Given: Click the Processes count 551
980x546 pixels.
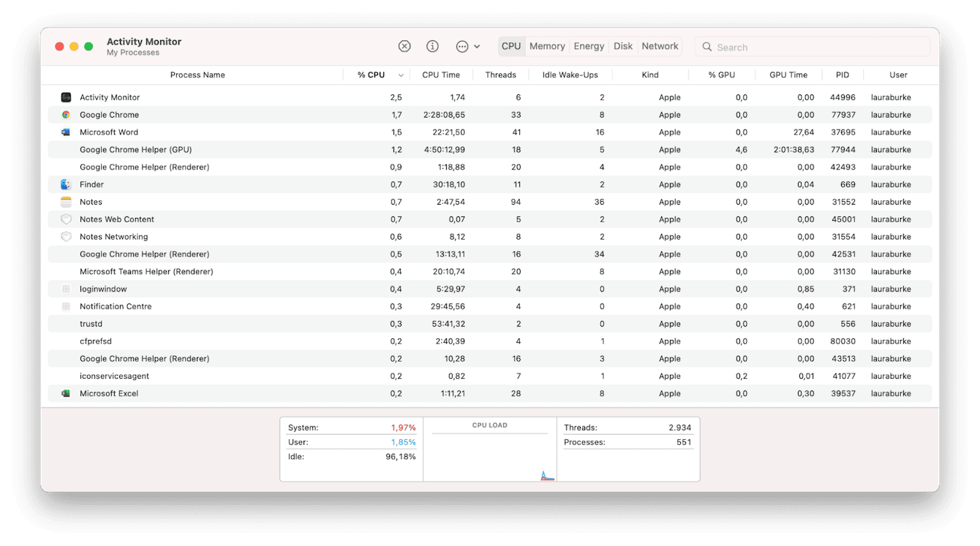Looking at the screenshot, I should point(684,442).
